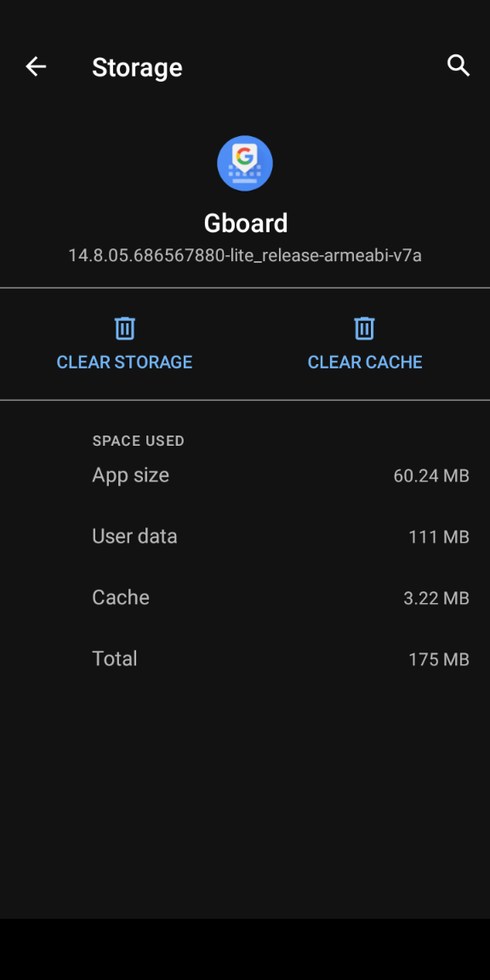The width and height of the screenshot is (490, 980).
Task: Select the Cache row label
Action: click(x=121, y=597)
